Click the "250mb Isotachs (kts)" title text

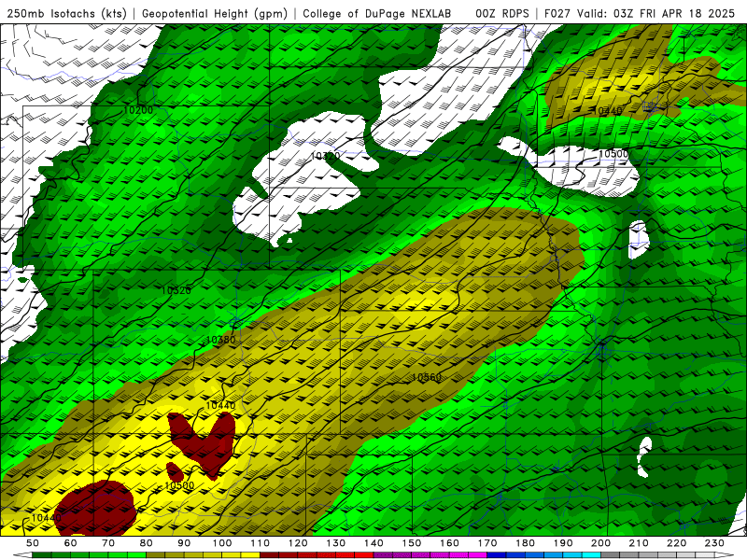(66, 13)
